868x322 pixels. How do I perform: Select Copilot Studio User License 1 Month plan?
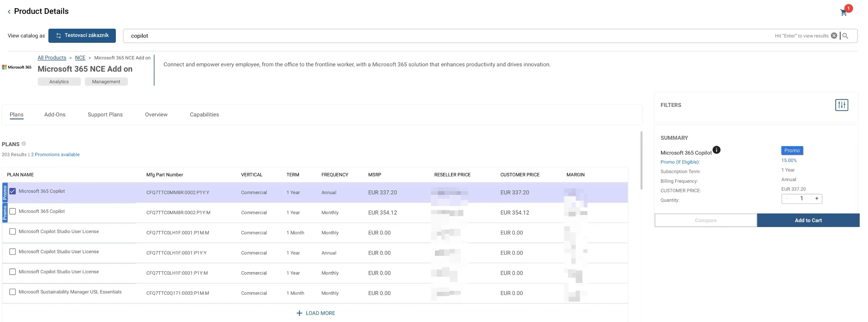point(12,231)
